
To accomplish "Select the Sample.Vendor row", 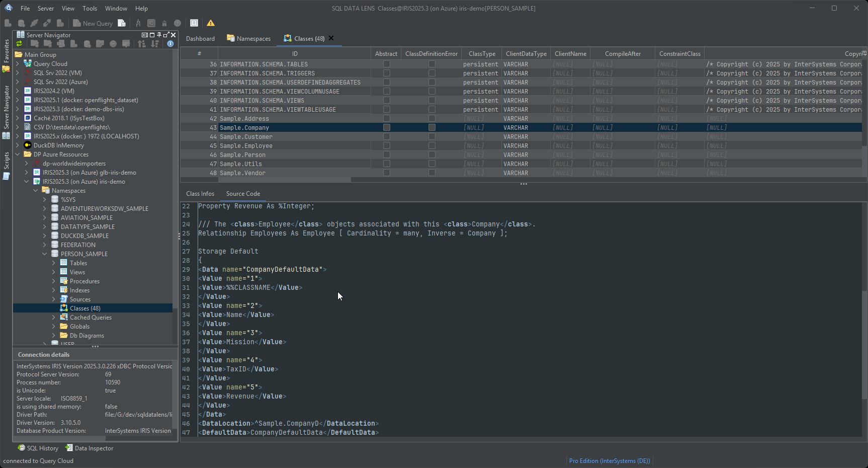I will pos(521,173).
